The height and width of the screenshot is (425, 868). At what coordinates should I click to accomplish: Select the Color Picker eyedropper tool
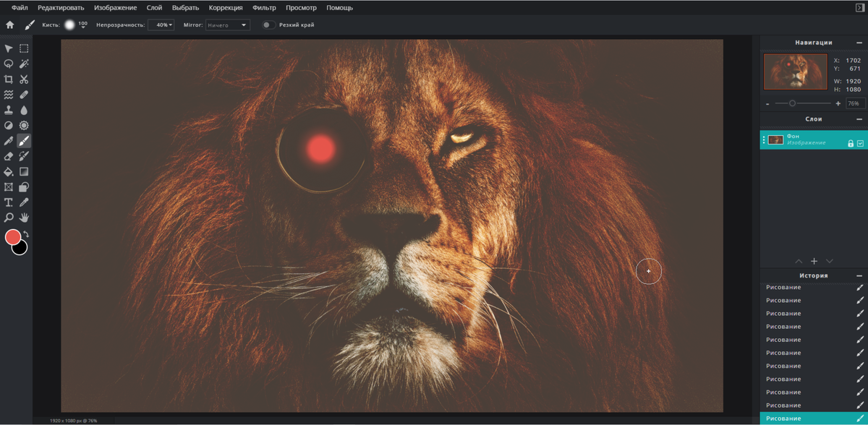click(x=24, y=202)
